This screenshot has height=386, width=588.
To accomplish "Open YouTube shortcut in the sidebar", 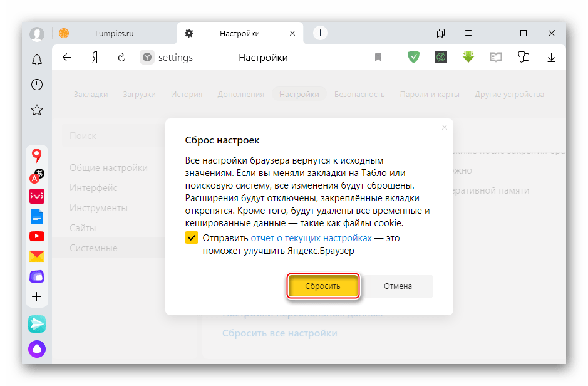I will click(37, 236).
